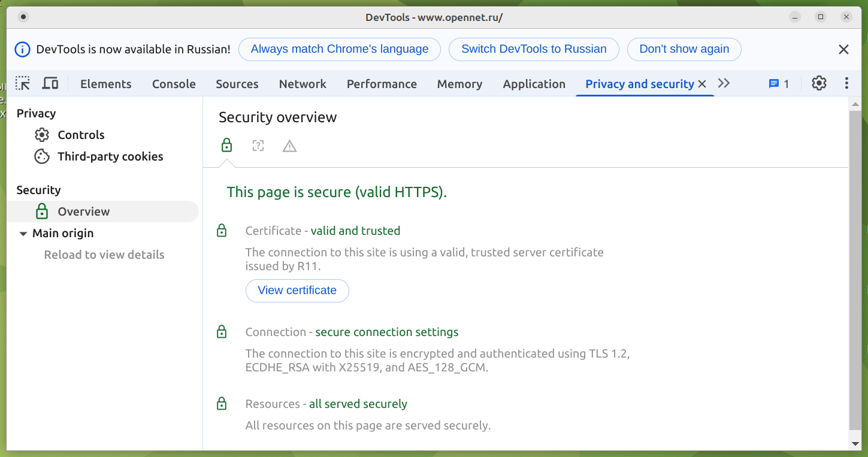Select the green lock secure overview icon

click(x=226, y=146)
